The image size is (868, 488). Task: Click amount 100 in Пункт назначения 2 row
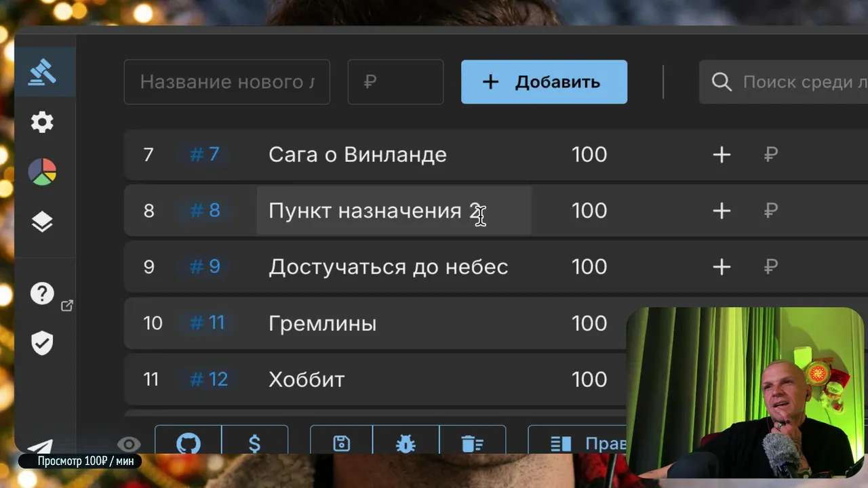[x=589, y=211]
